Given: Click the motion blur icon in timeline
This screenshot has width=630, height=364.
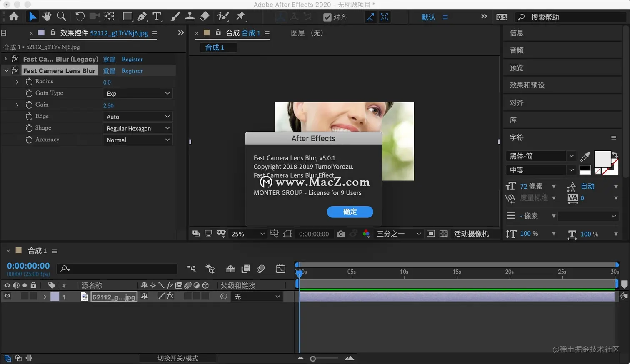Looking at the screenshot, I should pos(261,269).
